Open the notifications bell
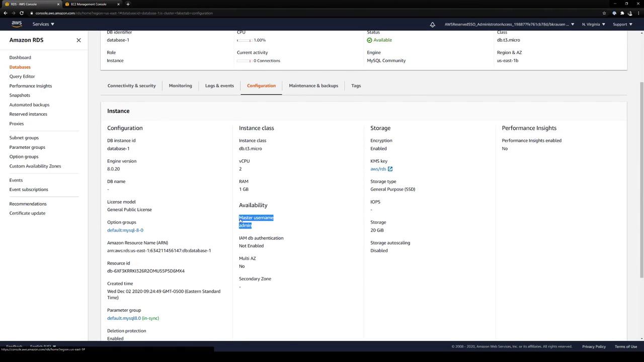 tap(432, 24)
